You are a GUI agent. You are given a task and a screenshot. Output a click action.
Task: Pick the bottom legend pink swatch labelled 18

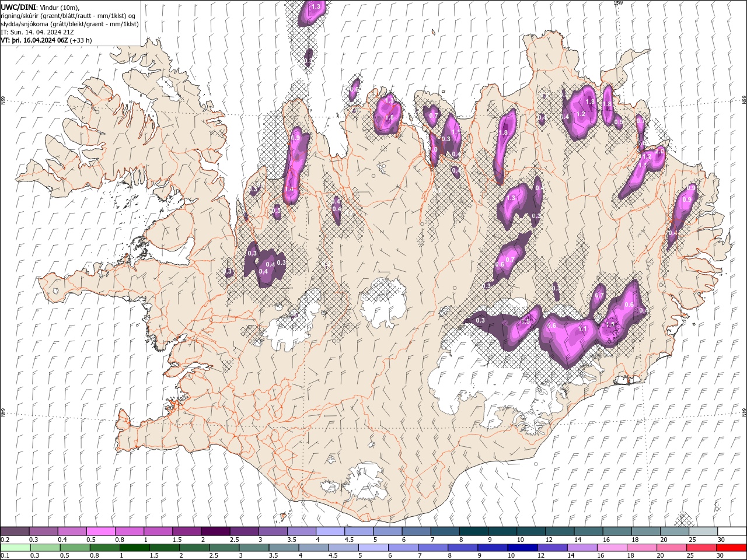pos(641,548)
